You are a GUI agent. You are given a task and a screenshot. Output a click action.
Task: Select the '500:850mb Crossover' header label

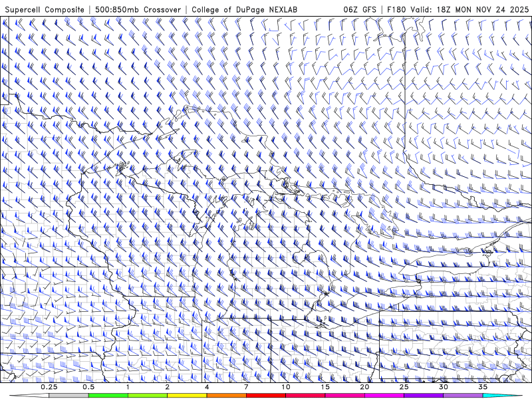coord(138,10)
